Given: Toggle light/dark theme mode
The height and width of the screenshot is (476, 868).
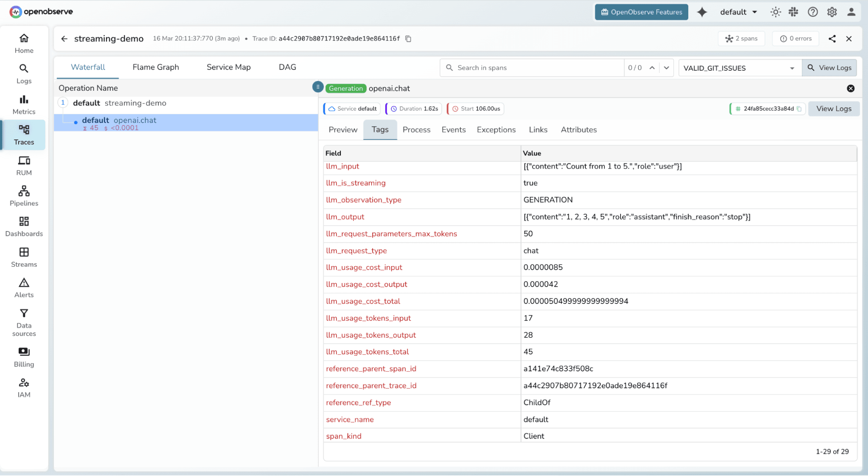Looking at the screenshot, I should (x=776, y=12).
